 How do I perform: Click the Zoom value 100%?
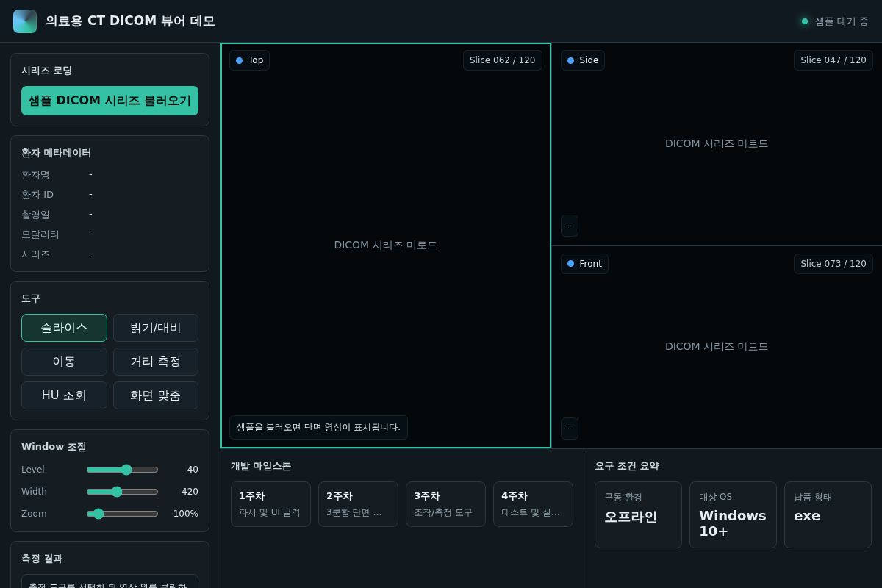click(186, 514)
